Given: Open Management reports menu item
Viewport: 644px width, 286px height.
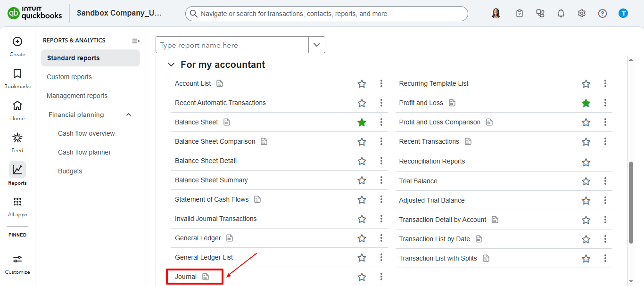Looking at the screenshot, I should pyautogui.click(x=77, y=96).
